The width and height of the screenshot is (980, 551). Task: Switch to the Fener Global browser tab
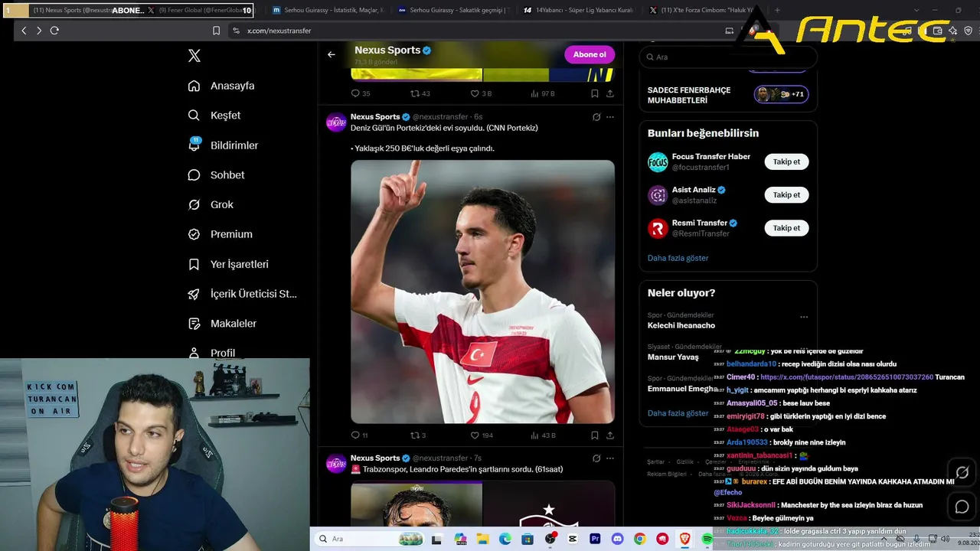(x=198, y=11)
